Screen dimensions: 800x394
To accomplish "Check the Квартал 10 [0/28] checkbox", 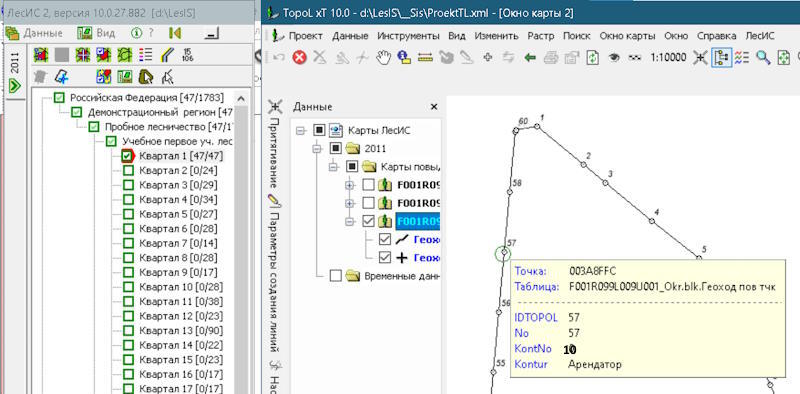I will (129, 287).
